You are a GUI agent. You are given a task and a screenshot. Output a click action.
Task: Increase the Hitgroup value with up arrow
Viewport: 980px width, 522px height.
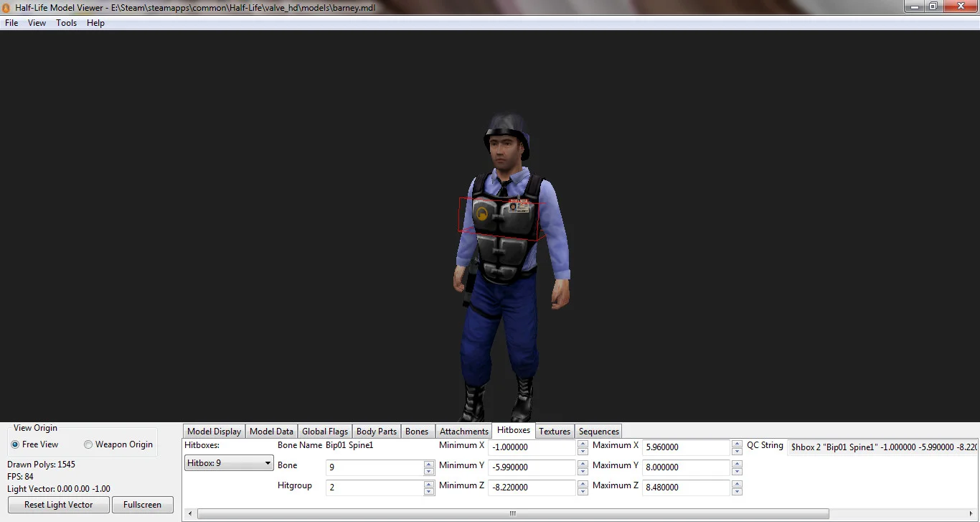point(429,484)
